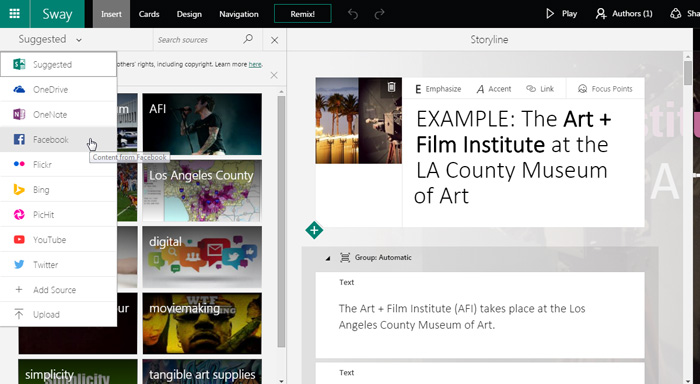Open the copyright 'here' link

pos(255,64)
